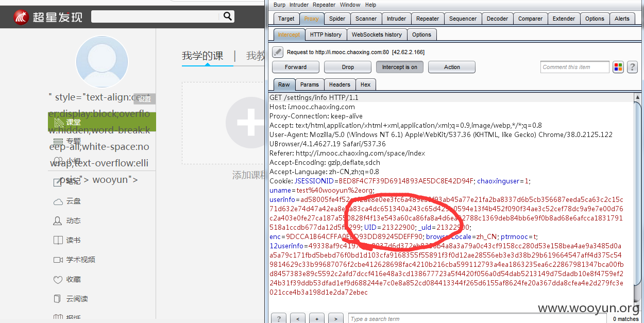Toggle the Intercept is on button

coord(399,67)
